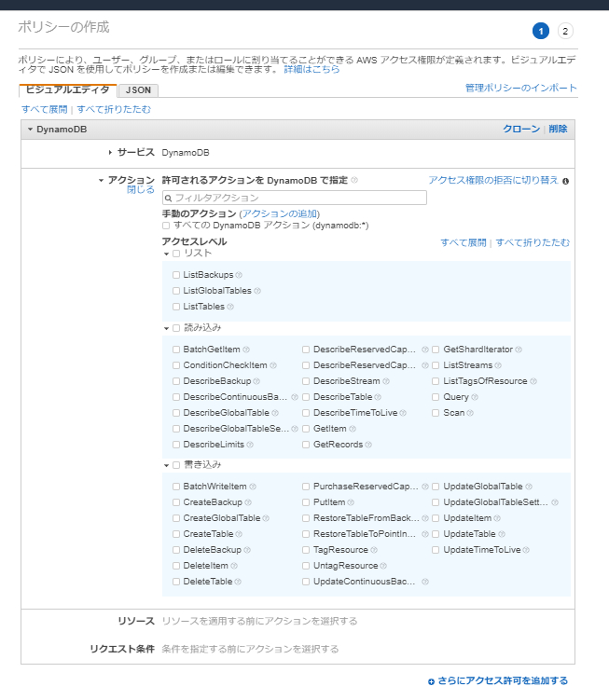Expand the サービス section
This screenshot has height=700, width=609.
click(110, 153)
